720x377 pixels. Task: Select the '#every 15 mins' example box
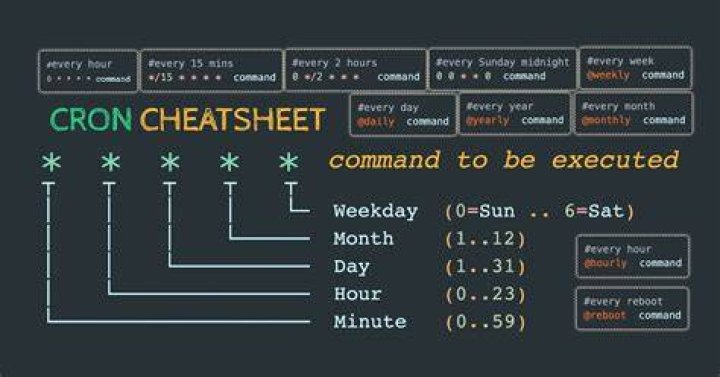point(212,70)
